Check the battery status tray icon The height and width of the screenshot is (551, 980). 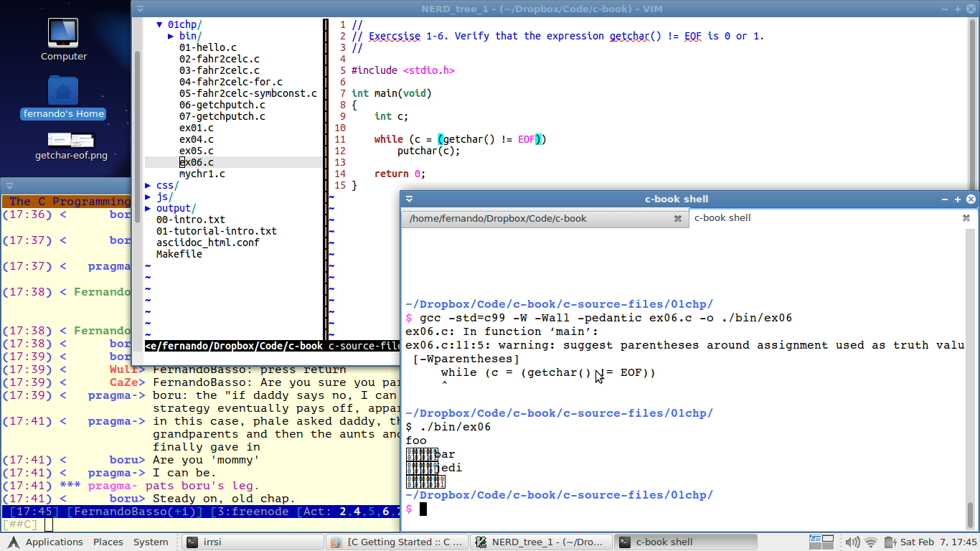click(x=890, y=542)
